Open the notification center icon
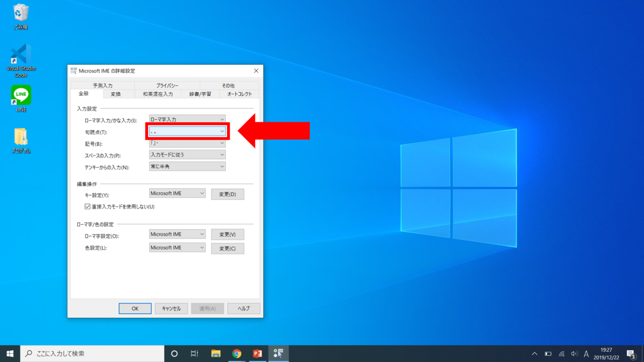Viewport: 644px width, 362px height. (x=631, y=354)
